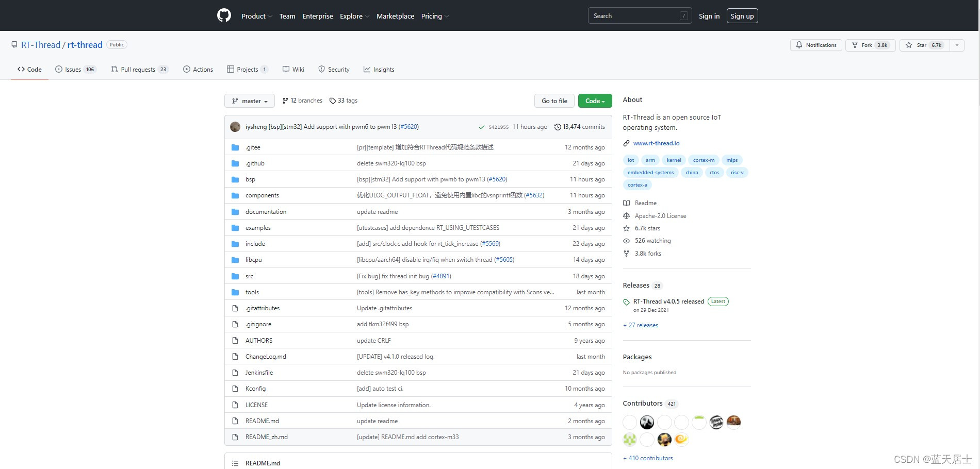Select the fork icon beside 3.8k forks
This screenshot has width=980, height=469.
626,254
